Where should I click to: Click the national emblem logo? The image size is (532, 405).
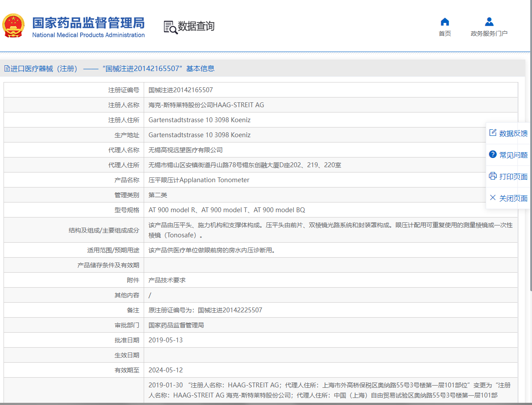point(13,26)
